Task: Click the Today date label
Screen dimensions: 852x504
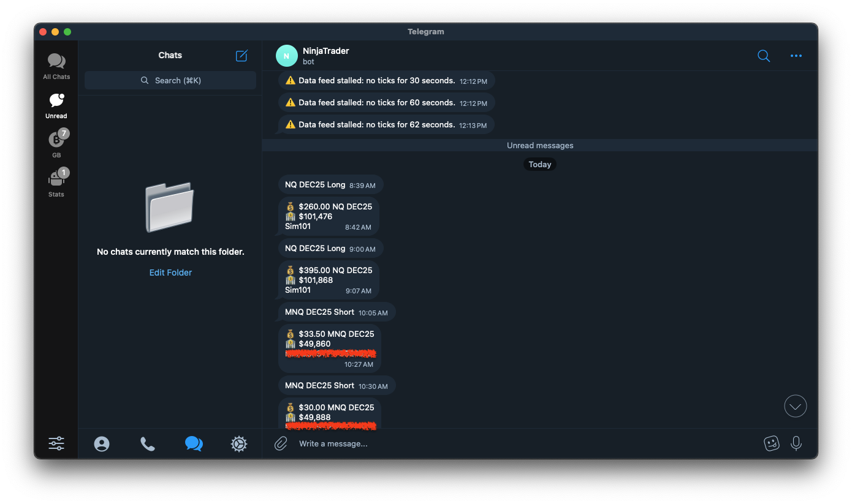Action: [540, 164]
